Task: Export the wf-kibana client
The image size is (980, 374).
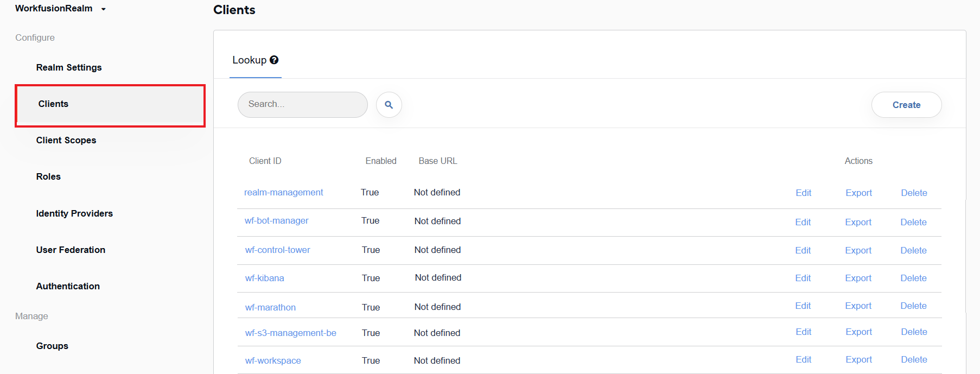Action: 858,278
